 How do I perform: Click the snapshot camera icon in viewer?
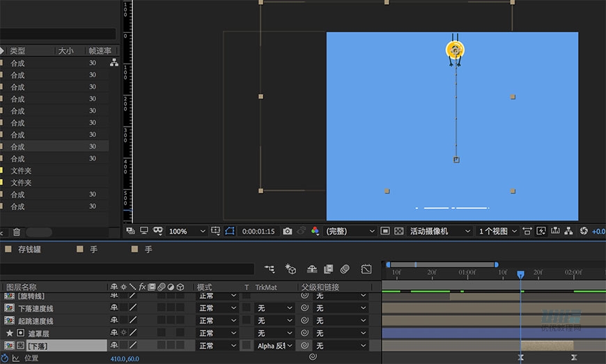288,231
